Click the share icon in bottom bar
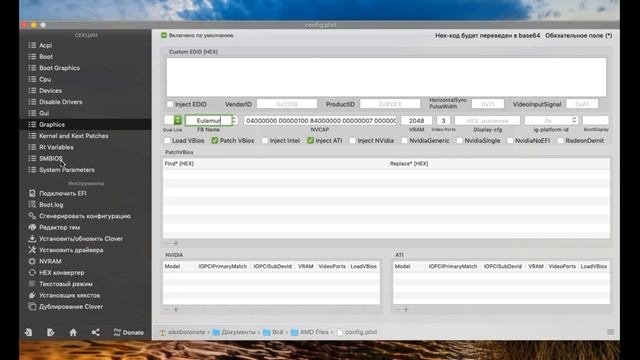The width and height of the screenshot is (640, 360). click(x=96, y=332)
